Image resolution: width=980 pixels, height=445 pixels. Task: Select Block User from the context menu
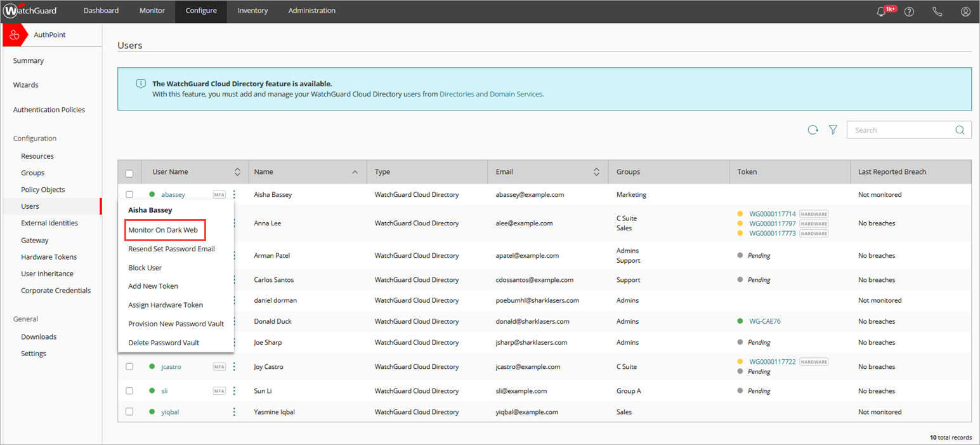(x=146, y=267)
